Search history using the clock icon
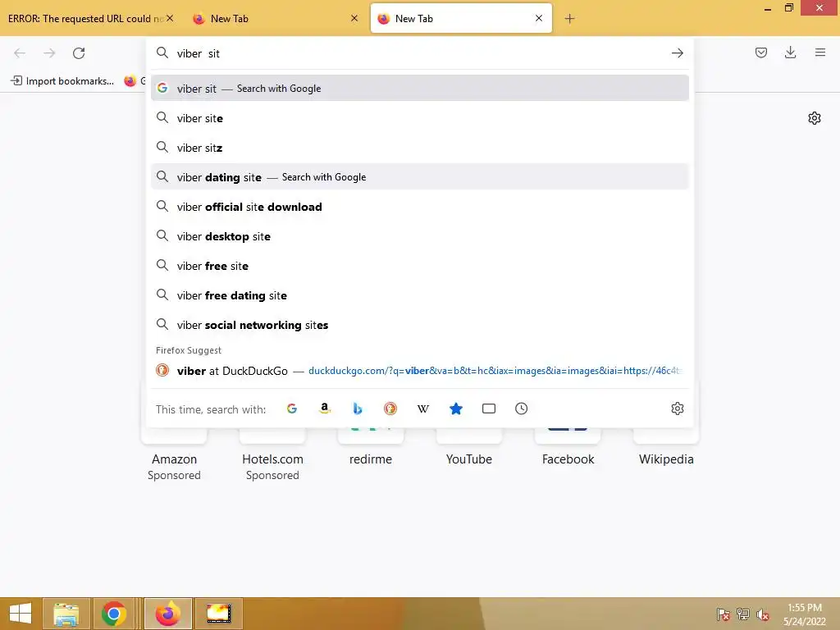The width and height of the screenshot is (840, 630). point(521,409)
